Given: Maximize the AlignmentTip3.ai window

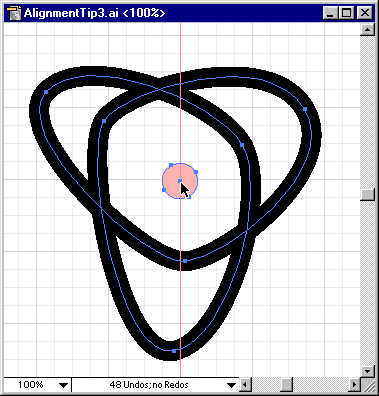Looking at the screenshot, I should coord(346,13).
